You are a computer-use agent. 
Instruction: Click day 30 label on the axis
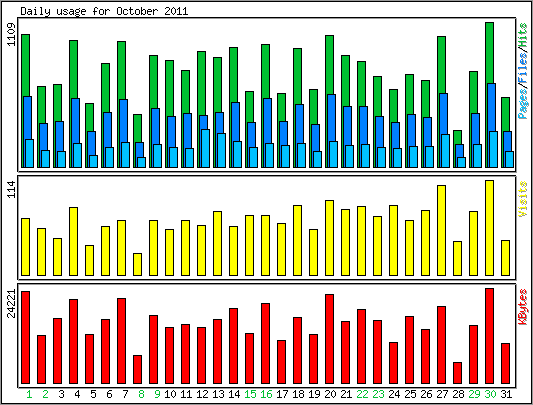point(490,394)
